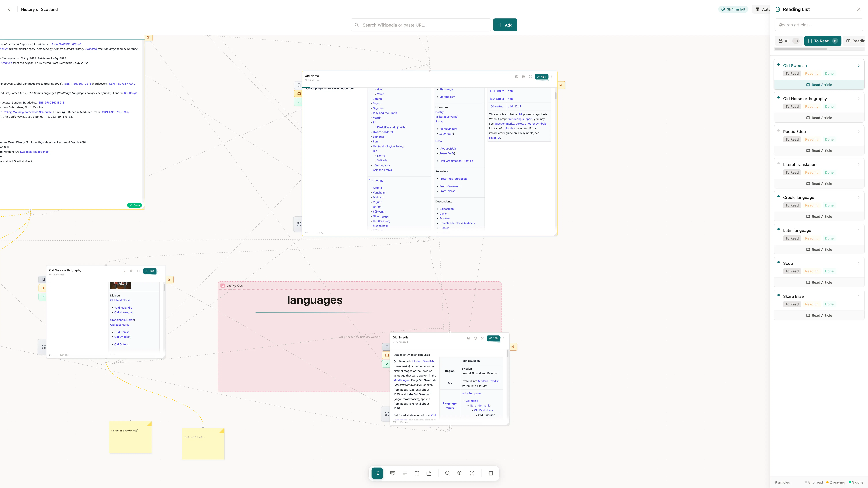Viewport: 868px width, 488px height.
Task: Open the 126 links badge on Old Swedish
Action: click(x=493, y=338)
